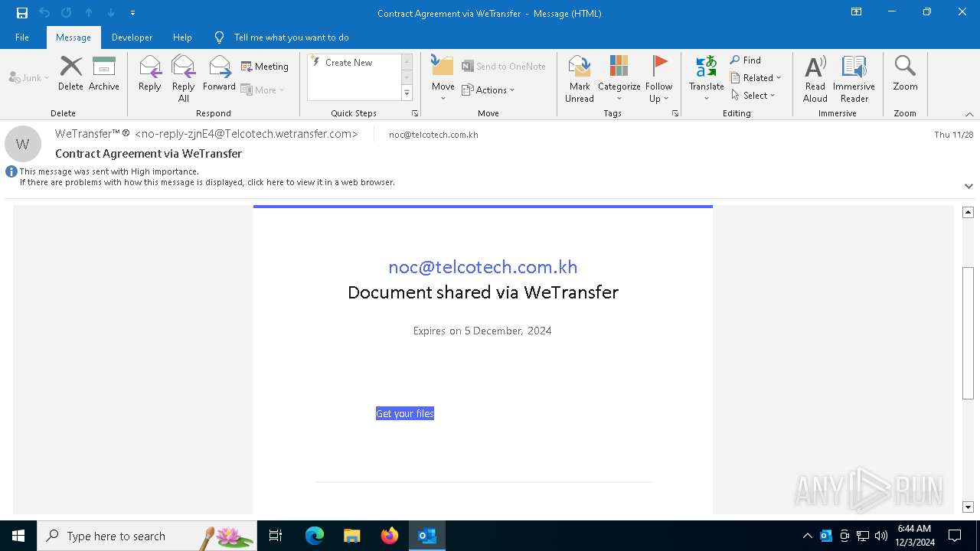Open the Customize Quick Access Toolbar dropdown
This screenshot has height=551, width=980.
coord(132,13)
